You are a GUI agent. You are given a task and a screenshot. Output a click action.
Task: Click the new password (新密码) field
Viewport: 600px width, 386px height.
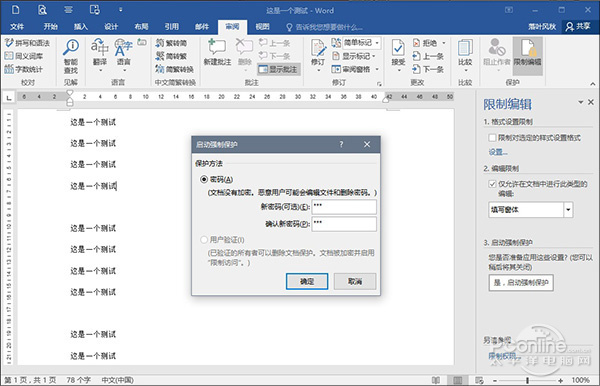(344, 207)
